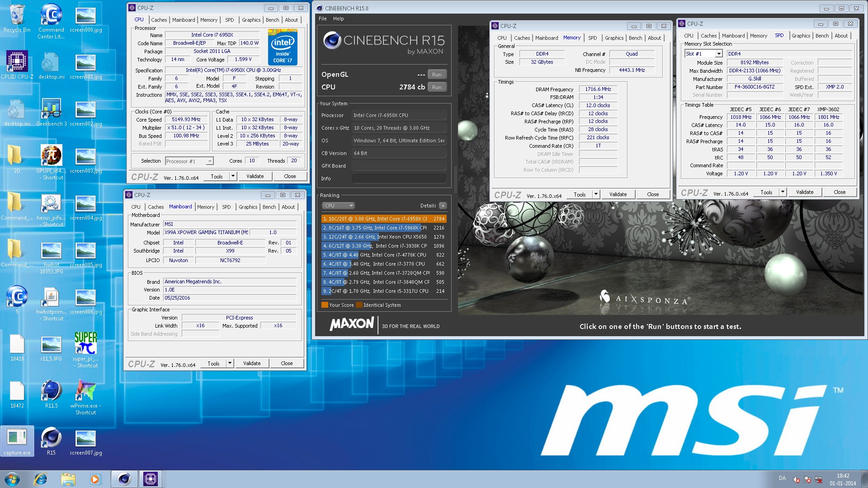The height and width of the screenshot is (488, 868).
Task: Click the Windows Start button
Action: click(12, 479)
